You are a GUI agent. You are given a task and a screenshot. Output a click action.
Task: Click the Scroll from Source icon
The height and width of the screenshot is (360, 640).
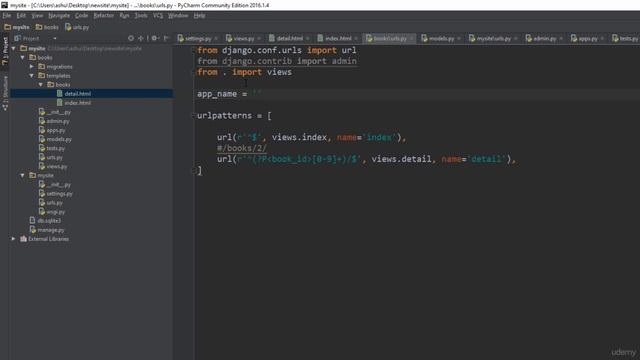click(131, 38)
